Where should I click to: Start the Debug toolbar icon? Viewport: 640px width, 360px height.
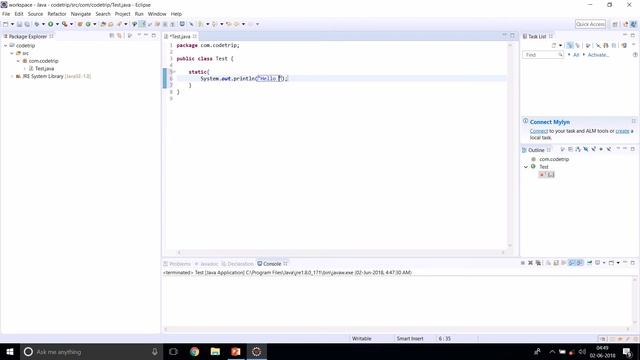tap(37, 24)
